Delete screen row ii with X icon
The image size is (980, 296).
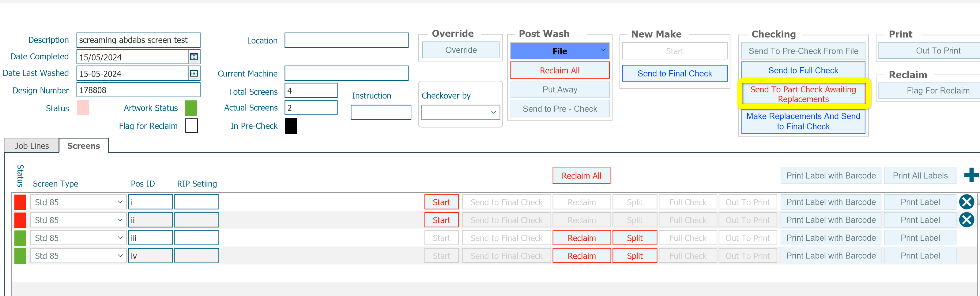966,220
